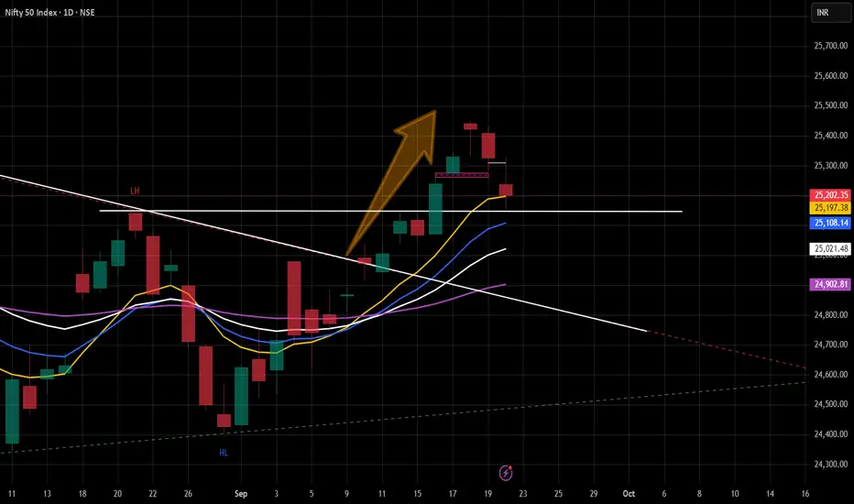Click the blue HL swing label
The image size is (854, 504).
[224, 453]
